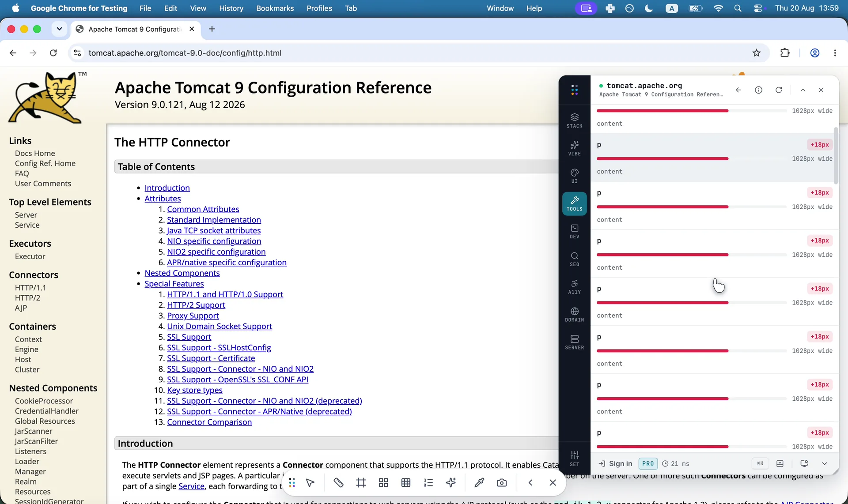Open Chrome profile menu
The width and height of the screenshot is (848, 504).
click(x=815, y=53)
